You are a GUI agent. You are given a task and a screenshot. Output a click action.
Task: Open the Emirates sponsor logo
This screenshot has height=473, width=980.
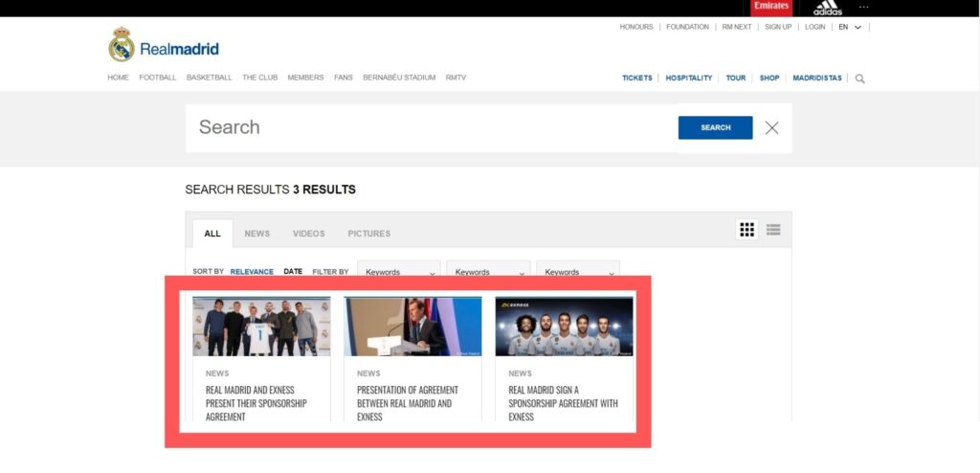[x=771, y=8]
